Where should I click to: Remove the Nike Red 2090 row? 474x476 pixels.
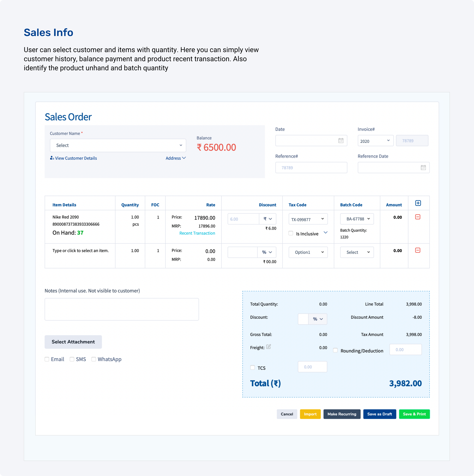[x=418, y=217]
